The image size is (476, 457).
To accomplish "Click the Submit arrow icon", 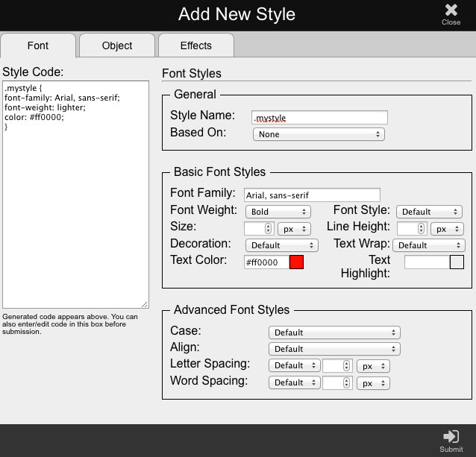I will [451, 436].
